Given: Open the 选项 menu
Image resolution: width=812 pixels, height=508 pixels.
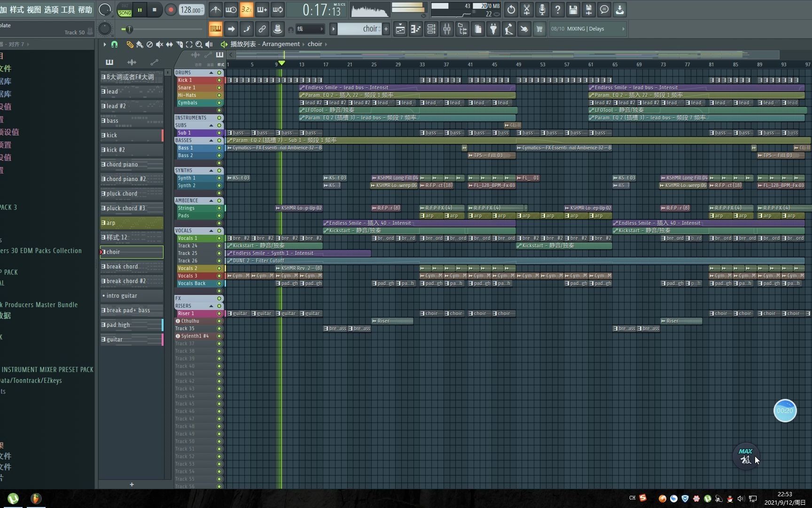Looking at the screenshot, I should [x=51, y=10].
